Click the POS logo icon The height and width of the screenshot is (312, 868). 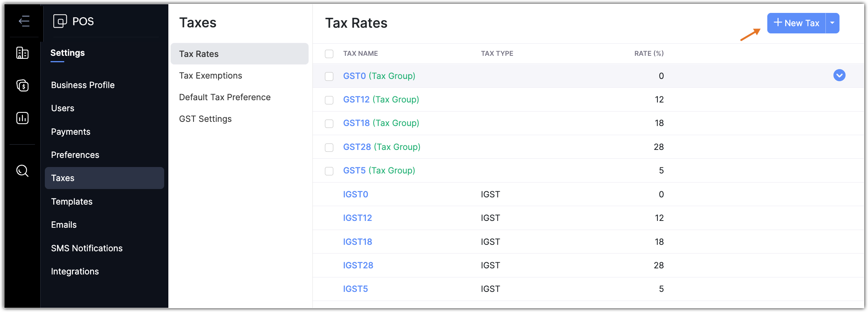[60, 21]
